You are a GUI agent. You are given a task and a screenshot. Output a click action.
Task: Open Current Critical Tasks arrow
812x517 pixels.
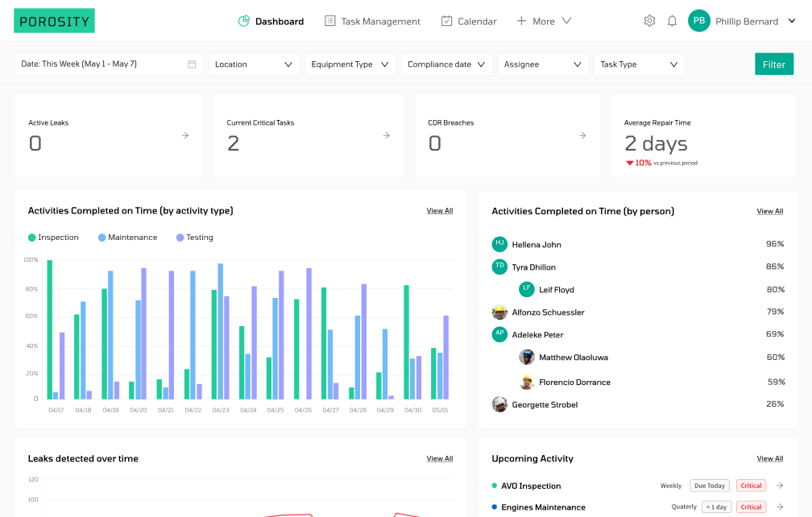(387, 135)
